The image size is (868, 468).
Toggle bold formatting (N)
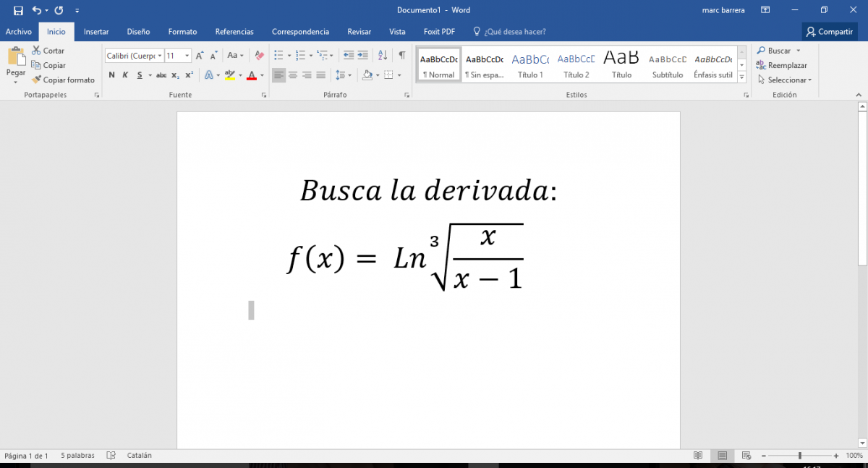(111, 75)
